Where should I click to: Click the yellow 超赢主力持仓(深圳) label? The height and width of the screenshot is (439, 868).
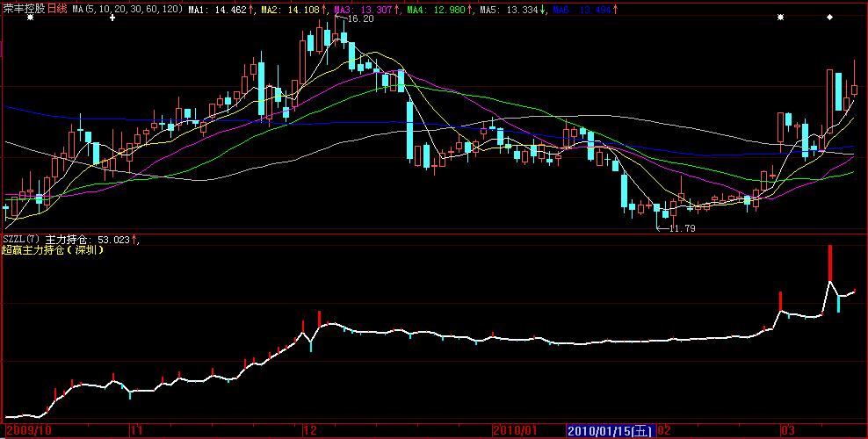[x=54, y=250]
